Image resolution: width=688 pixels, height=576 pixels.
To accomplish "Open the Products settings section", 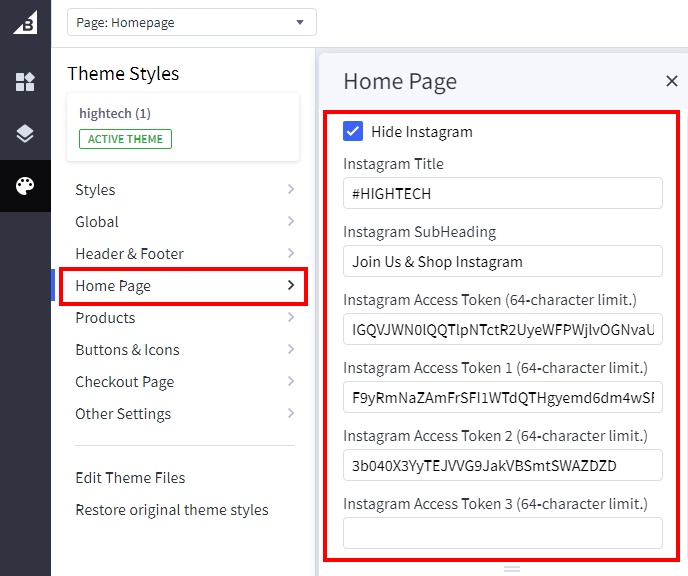I will coord(185,318).
